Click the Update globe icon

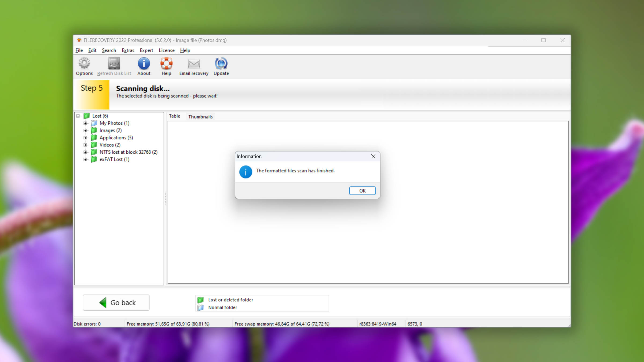point(221,64)
